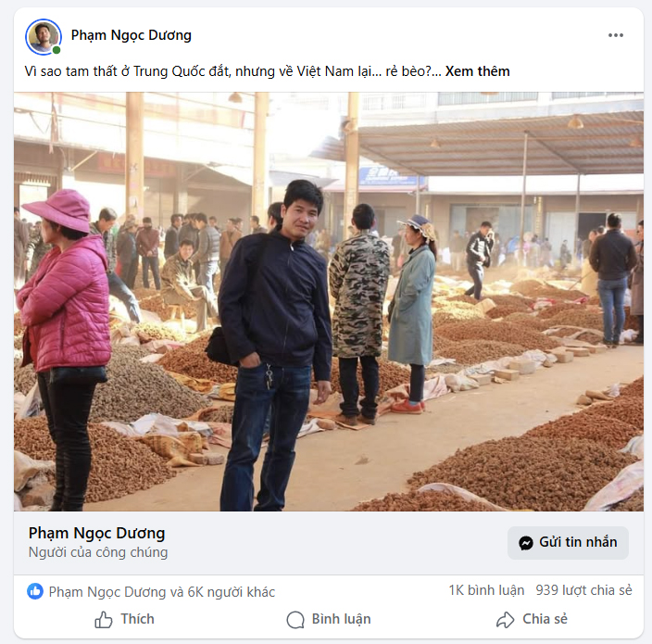Open the three-dot post options menu
Image resolution: width=652 pixels, height=644 pixels.
(x=616, y=35)
